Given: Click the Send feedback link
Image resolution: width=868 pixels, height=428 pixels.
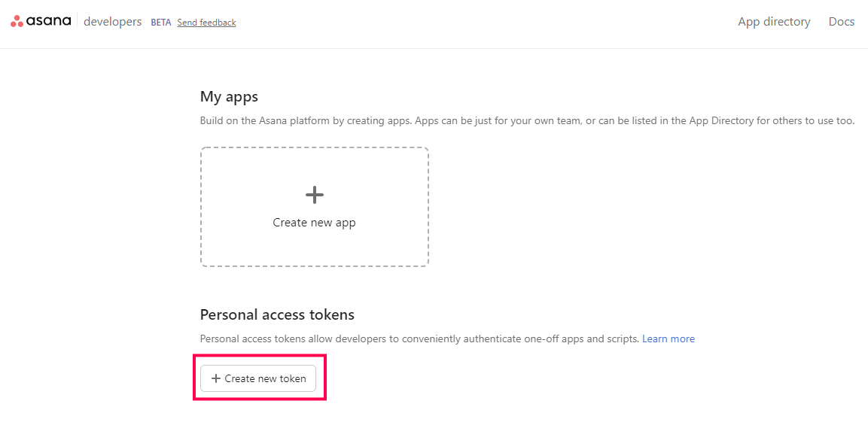Looking at the screenshot, I should coord(206,23).
